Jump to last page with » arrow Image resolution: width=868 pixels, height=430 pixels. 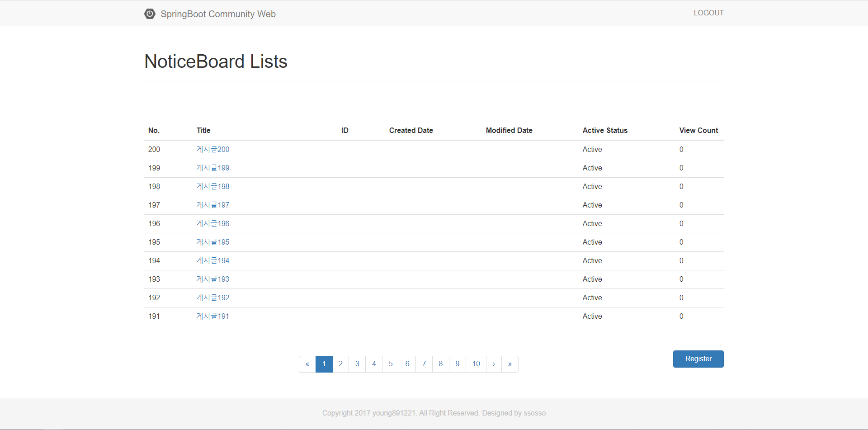[510, 364]
